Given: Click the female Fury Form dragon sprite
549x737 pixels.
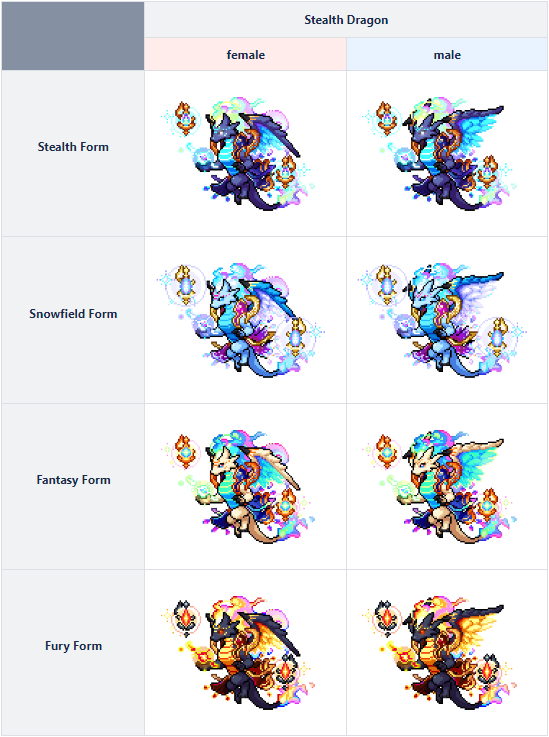Looking at the screenshot, I should click(239, 653).
